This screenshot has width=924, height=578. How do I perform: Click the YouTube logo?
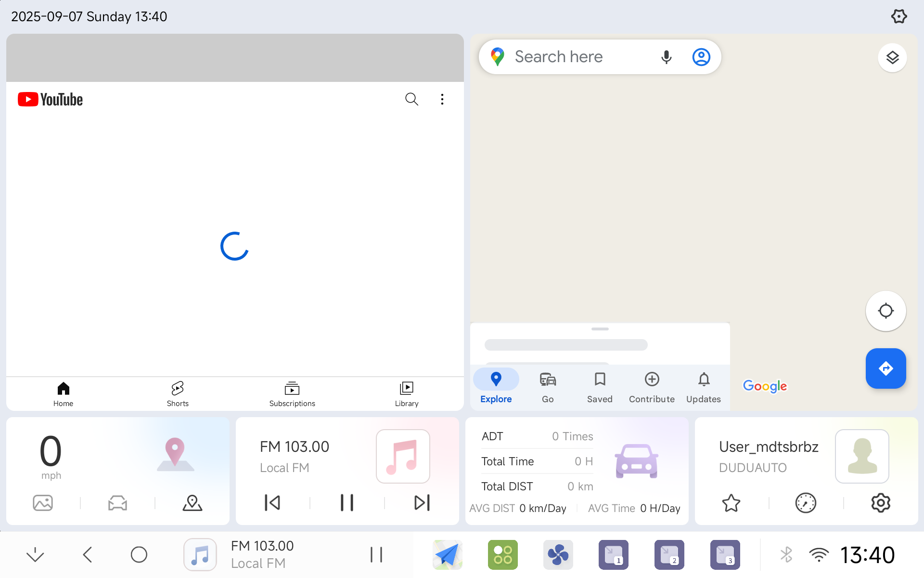(51, 99)
